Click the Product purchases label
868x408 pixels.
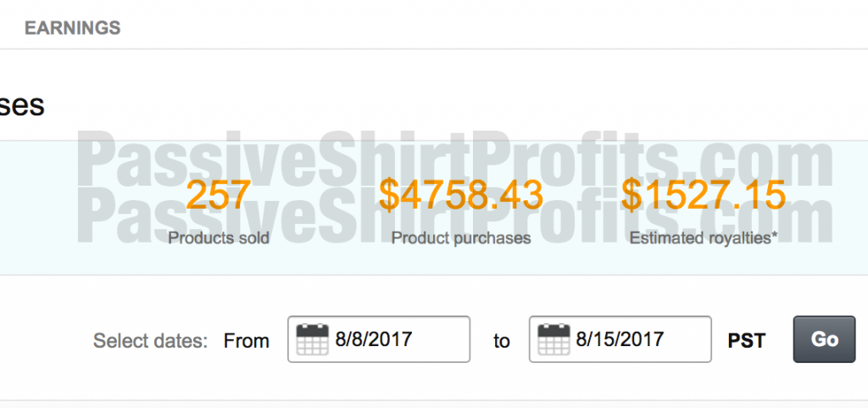point(460,238)
